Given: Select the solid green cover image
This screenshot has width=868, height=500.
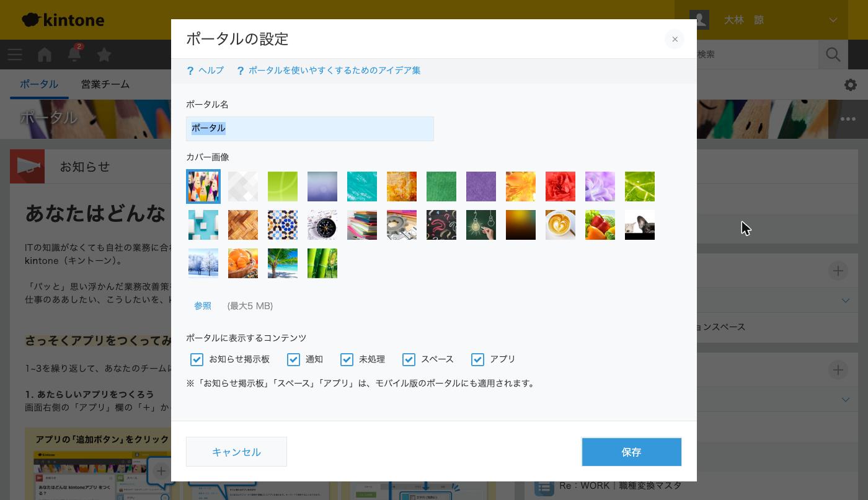Looking at the screenshot, I should pyautogui.click(x=441, y=186).
